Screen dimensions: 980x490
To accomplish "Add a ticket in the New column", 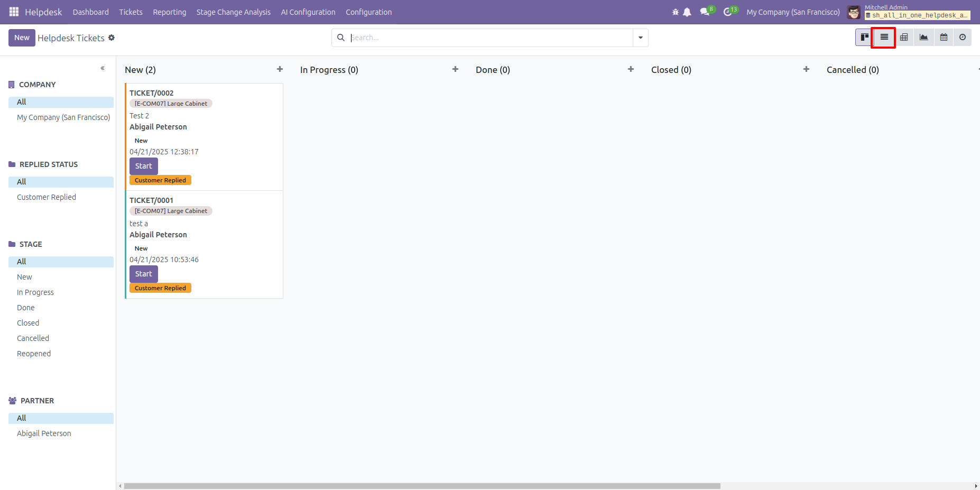I will 280,69.
